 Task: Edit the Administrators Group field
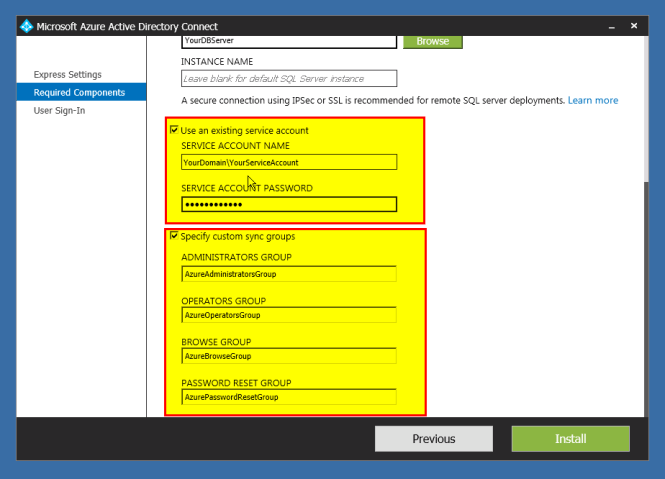click(289, 274)
